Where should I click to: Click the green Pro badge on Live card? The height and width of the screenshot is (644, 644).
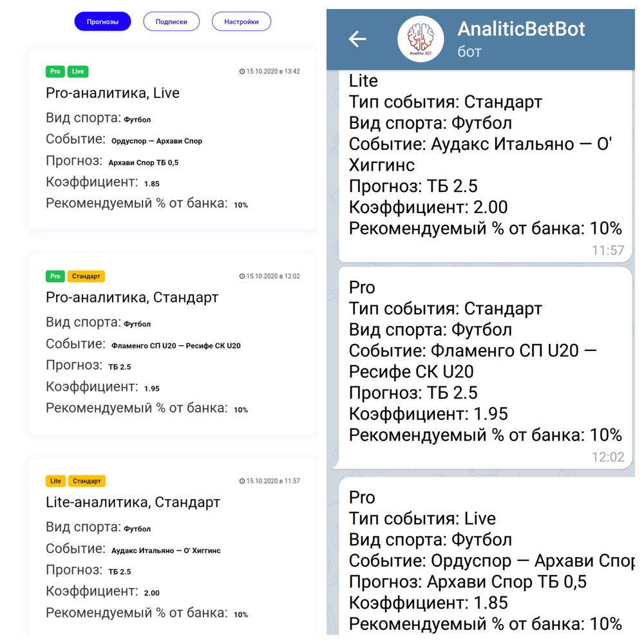coord(55,71)
